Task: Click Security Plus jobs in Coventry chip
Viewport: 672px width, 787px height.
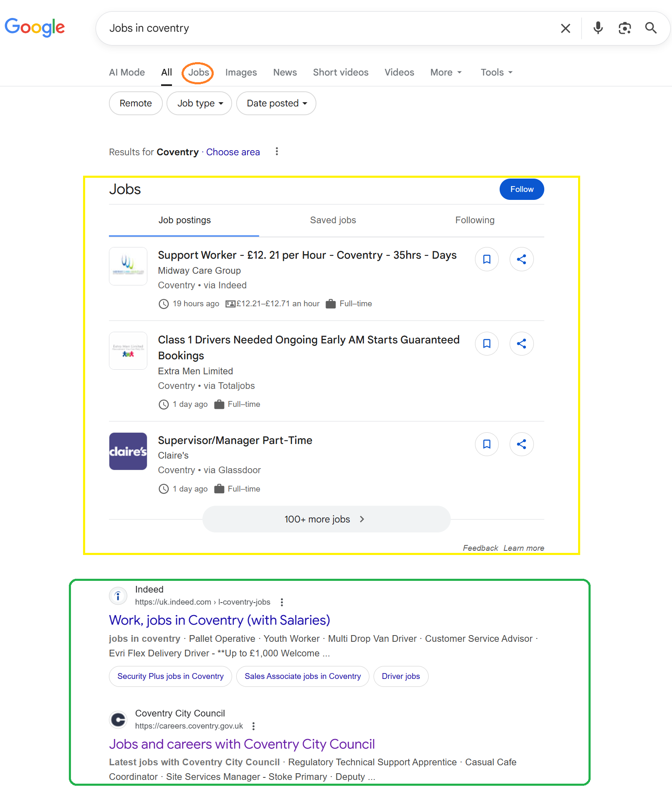Action: (x=170, y=676)
